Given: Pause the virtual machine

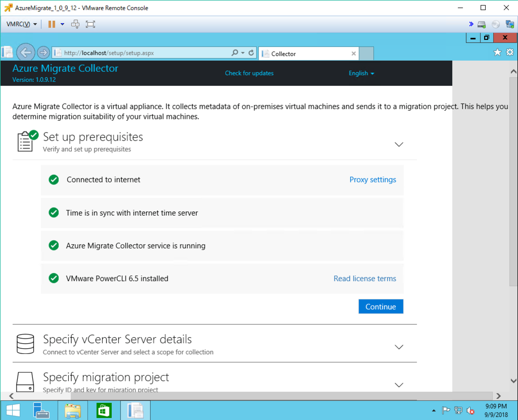Looking at the screenshot, I should click(52, 24).
